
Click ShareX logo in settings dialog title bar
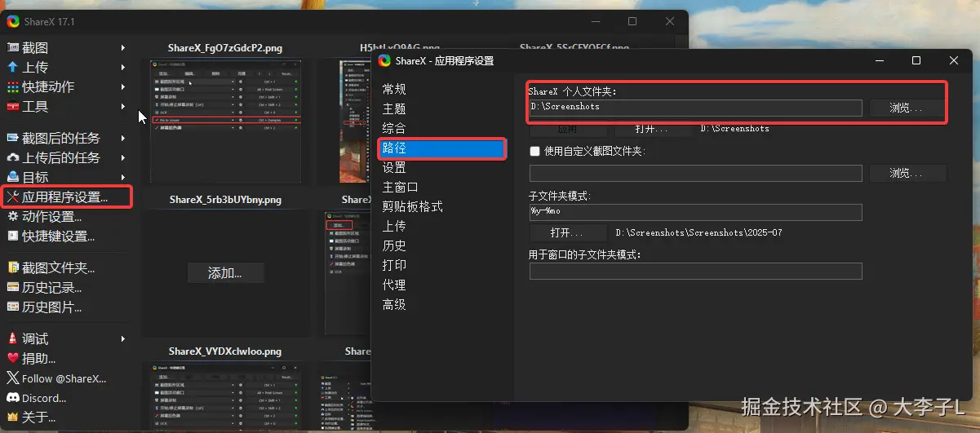(x=384, y=60)
